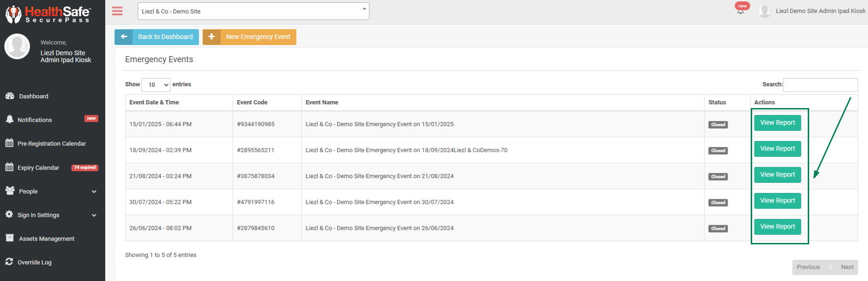Go to the Next table page
This screenshot has height=281, width=868.
point(847,267)
